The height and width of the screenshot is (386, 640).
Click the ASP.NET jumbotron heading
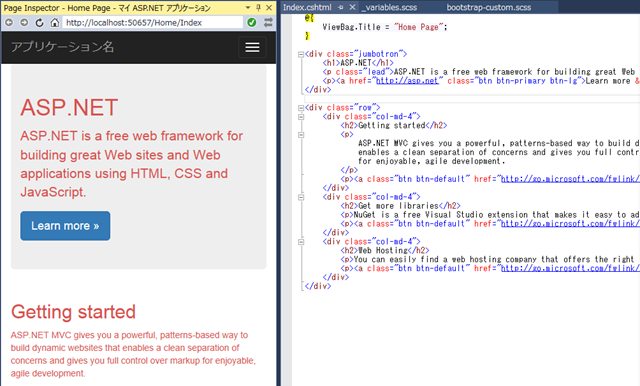point(69,107)
